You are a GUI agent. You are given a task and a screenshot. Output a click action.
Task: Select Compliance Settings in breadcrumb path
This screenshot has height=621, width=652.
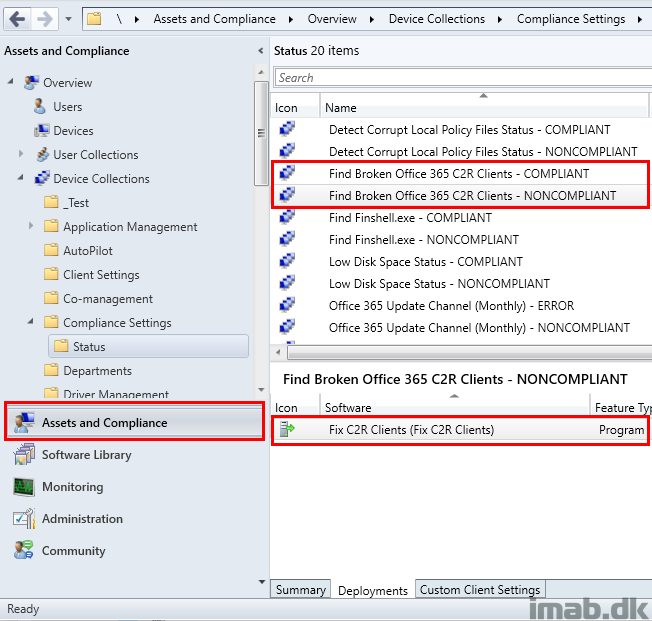click(x=571, y=19)
